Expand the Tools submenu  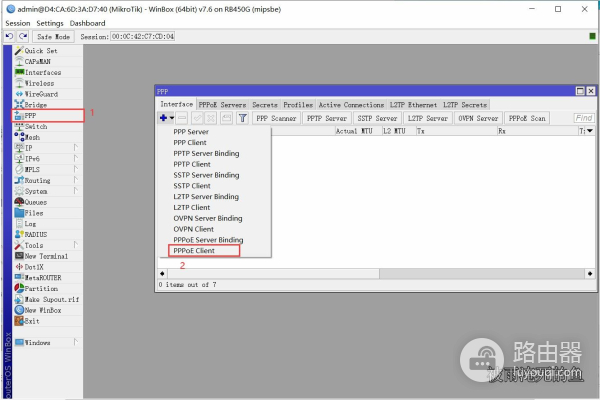pyautogui.click(x=76, y=245)
